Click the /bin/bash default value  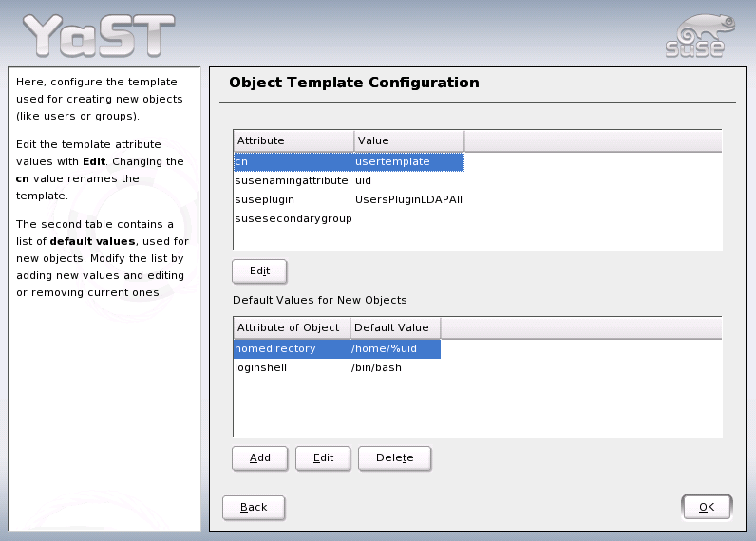[376, 367]
